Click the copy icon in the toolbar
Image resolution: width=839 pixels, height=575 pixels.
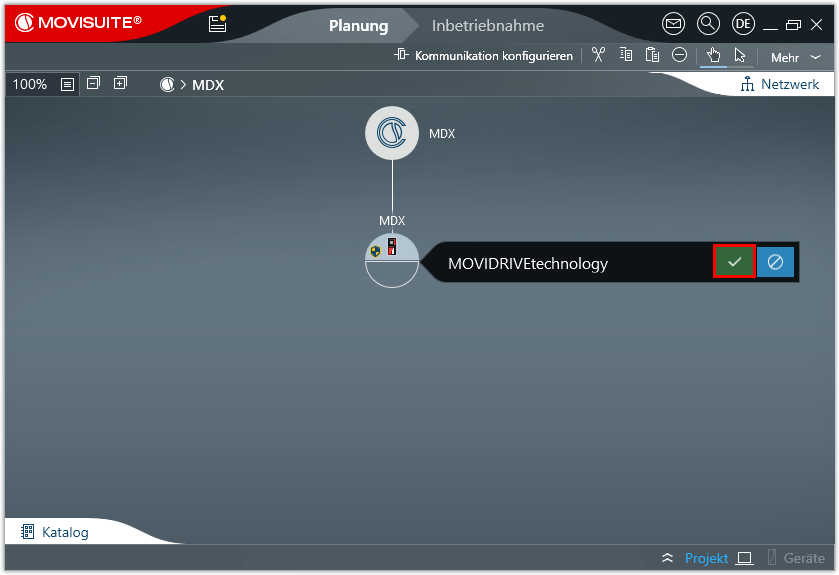click(x=626, y=55)
